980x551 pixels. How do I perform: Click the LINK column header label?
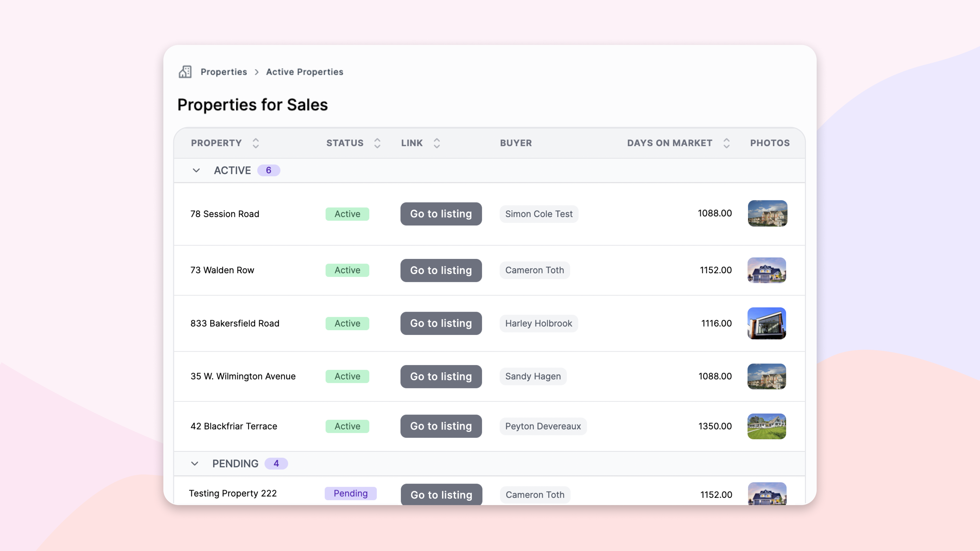tap(412, 143)
